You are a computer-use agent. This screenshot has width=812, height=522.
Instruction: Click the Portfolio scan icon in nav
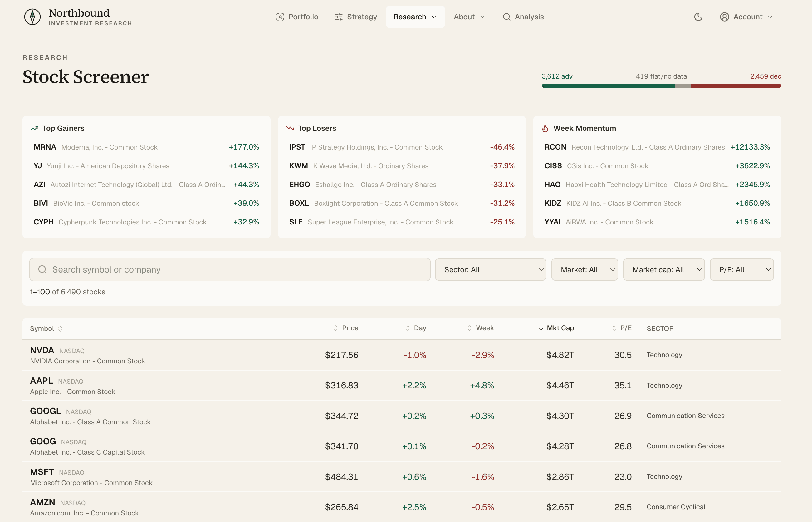(280, 17)
